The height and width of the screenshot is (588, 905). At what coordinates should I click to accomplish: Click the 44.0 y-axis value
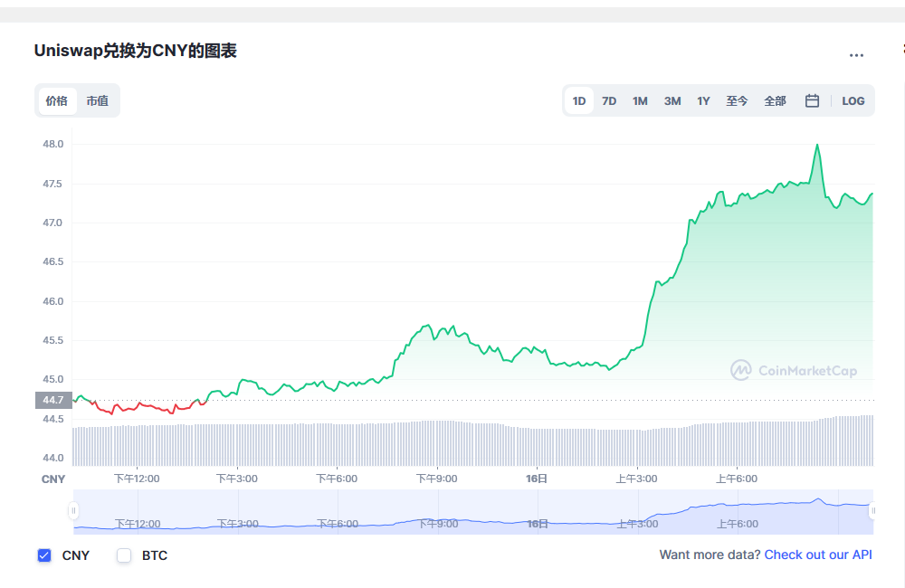click(53, 458)
